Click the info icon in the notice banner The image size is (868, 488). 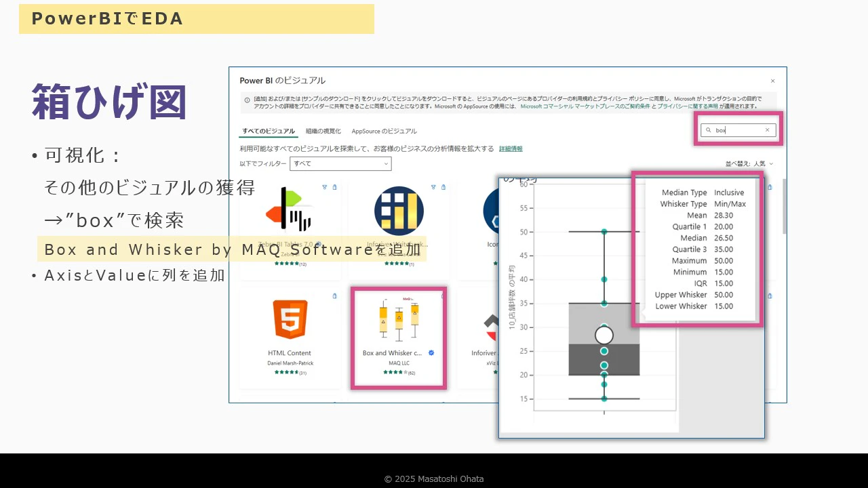[x=247, y=100]
